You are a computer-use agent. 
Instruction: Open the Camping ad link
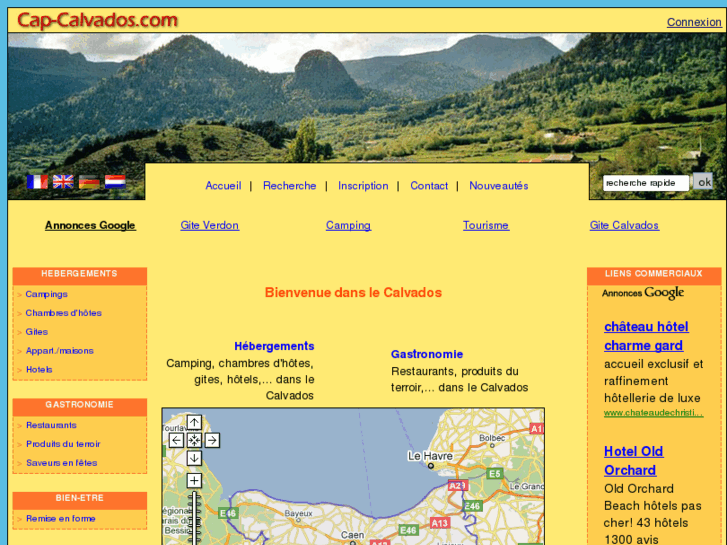[x=348, y=225]
